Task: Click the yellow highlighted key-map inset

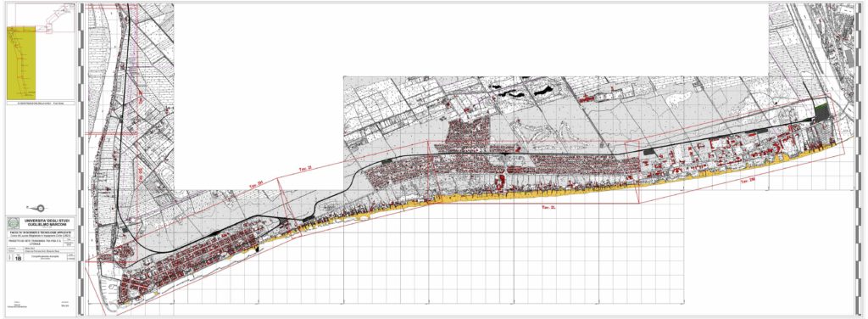Action: click(x=21, y=64)
